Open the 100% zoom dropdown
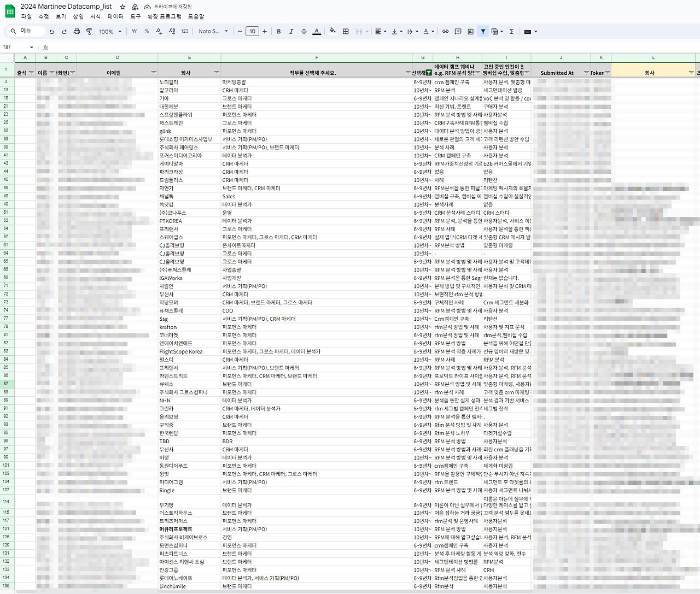Viewport: 700px width, 594px height. click(x=109, y=32)
